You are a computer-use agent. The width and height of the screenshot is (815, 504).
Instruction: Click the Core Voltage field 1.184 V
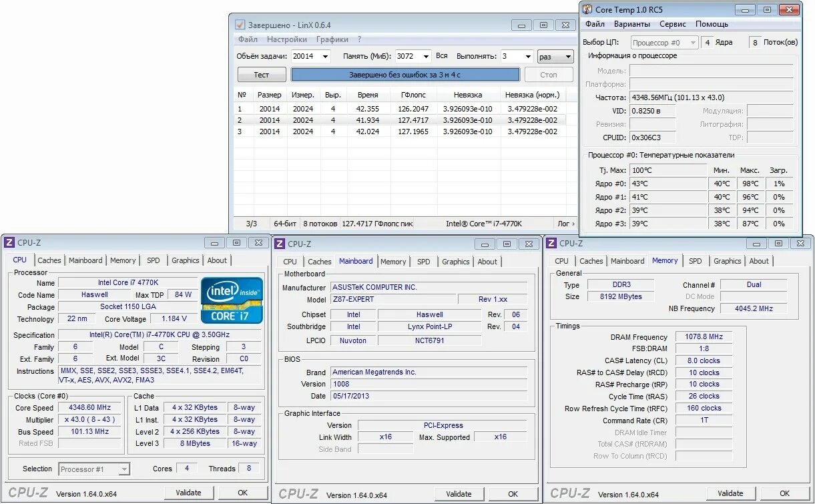click(x=174, y=319)
